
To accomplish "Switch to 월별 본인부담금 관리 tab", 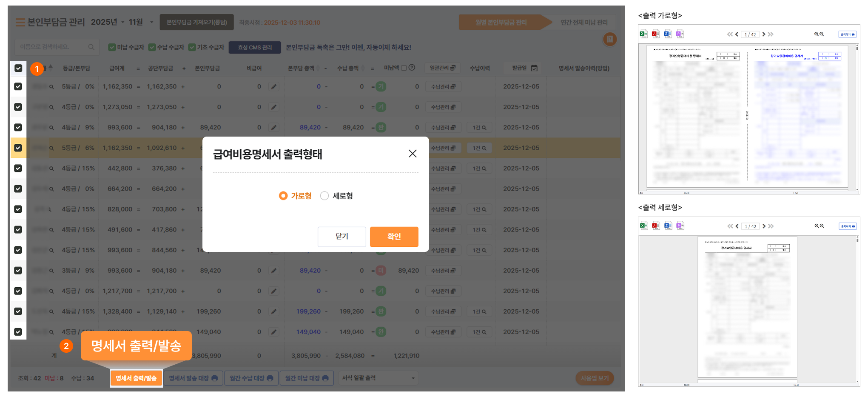I will point(501,22).
